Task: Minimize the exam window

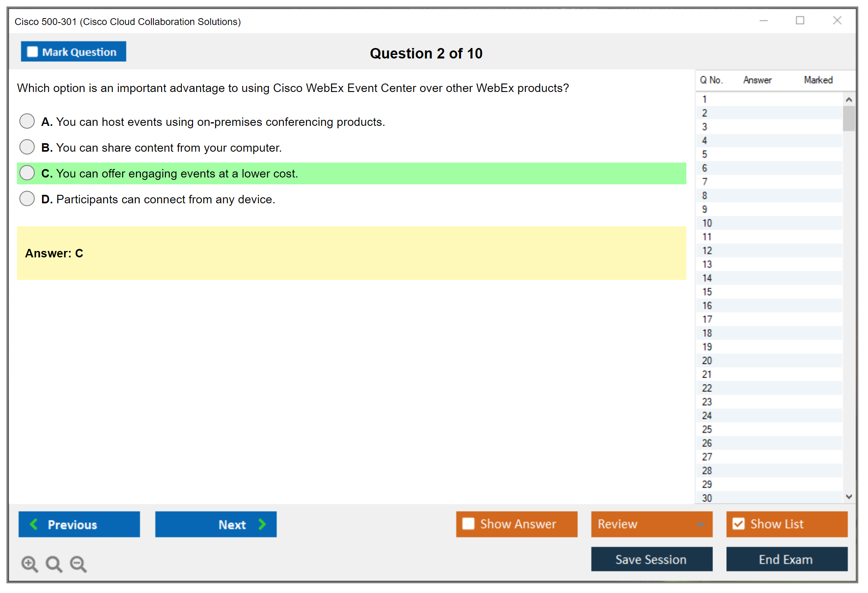Action: (x=763, y=21)
